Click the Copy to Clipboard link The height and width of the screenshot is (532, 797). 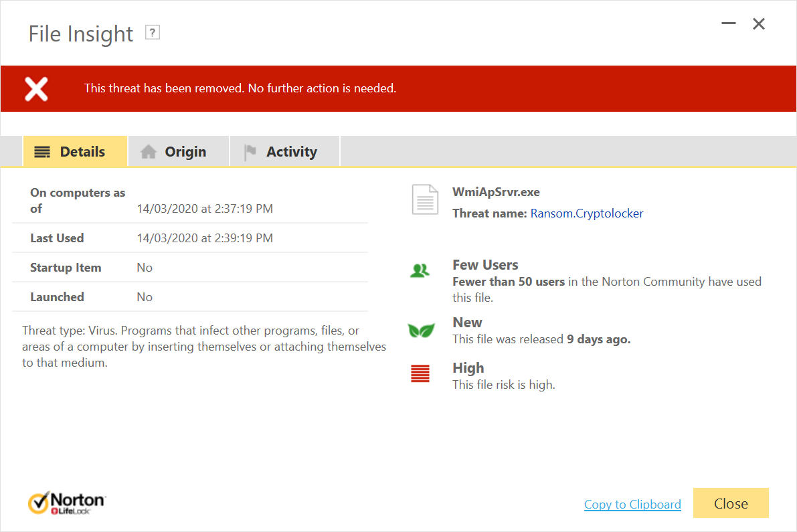pos(632,505)
